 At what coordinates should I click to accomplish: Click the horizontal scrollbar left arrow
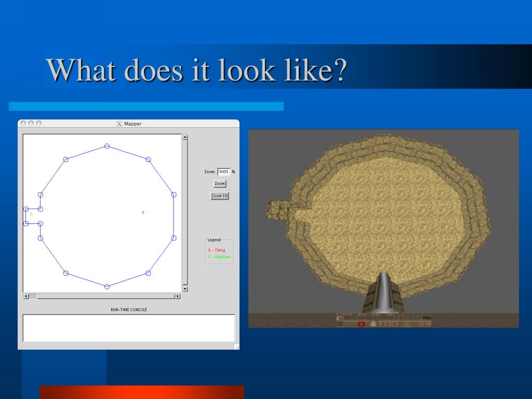(26, 296)
